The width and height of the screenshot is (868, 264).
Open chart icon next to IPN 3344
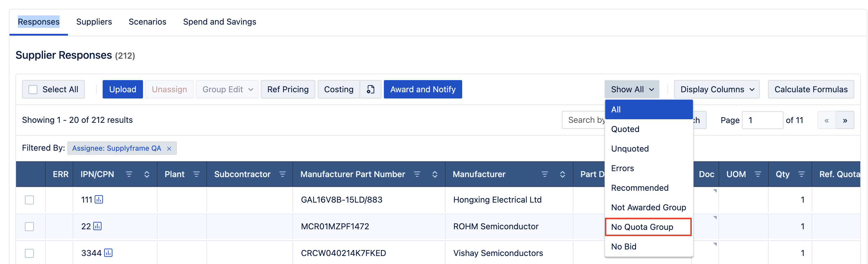[x=108, y=253]
